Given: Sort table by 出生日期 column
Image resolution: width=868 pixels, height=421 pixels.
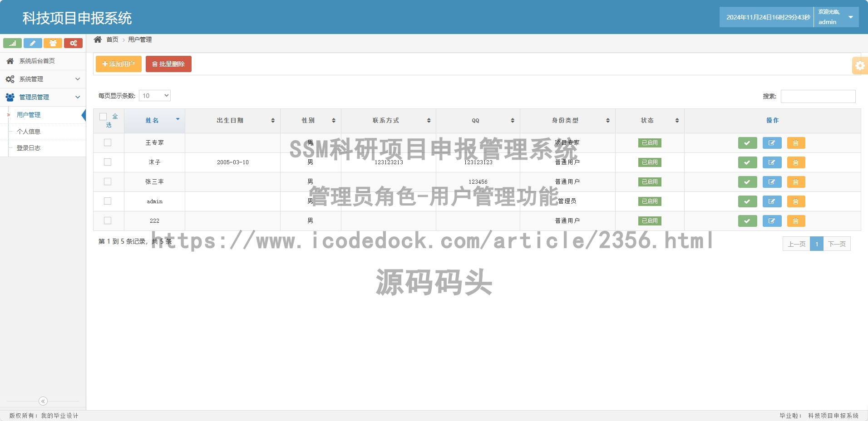Looking at the screenshot, I should 232,121.
